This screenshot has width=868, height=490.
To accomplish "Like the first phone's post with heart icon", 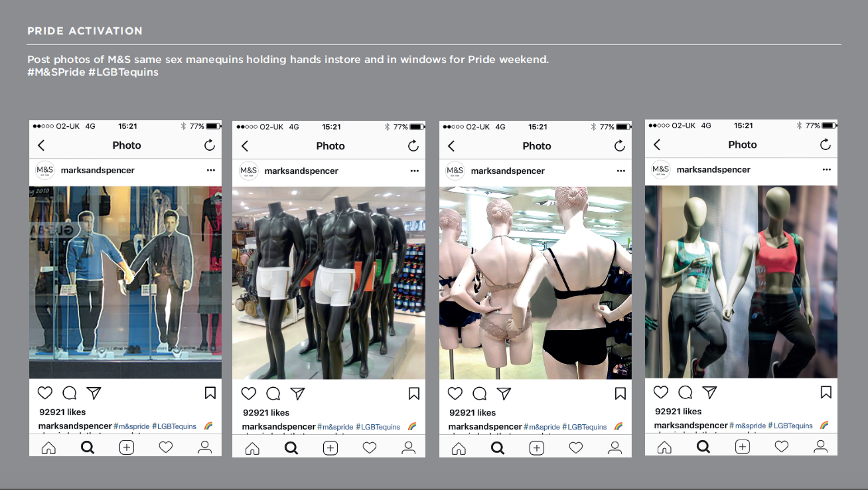I will [x=45, y=393].
